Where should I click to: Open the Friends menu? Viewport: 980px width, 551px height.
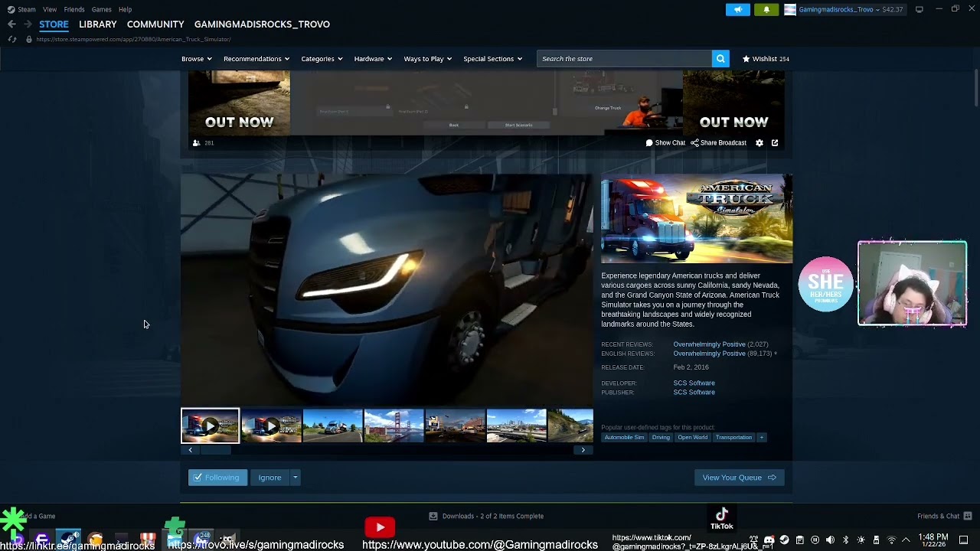coord(74,9)
